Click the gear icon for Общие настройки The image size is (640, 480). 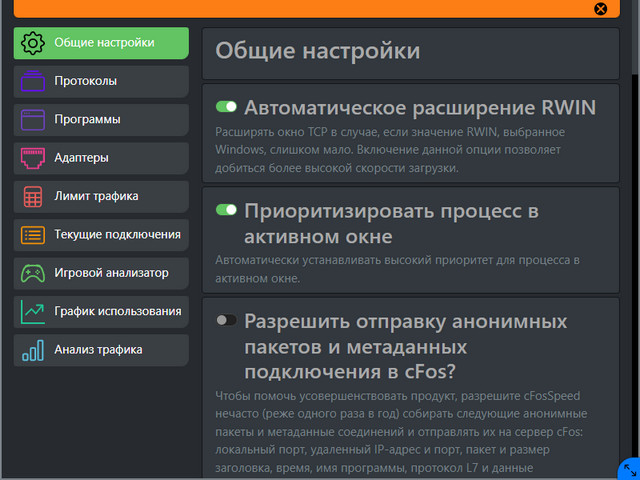pos(33,43)
